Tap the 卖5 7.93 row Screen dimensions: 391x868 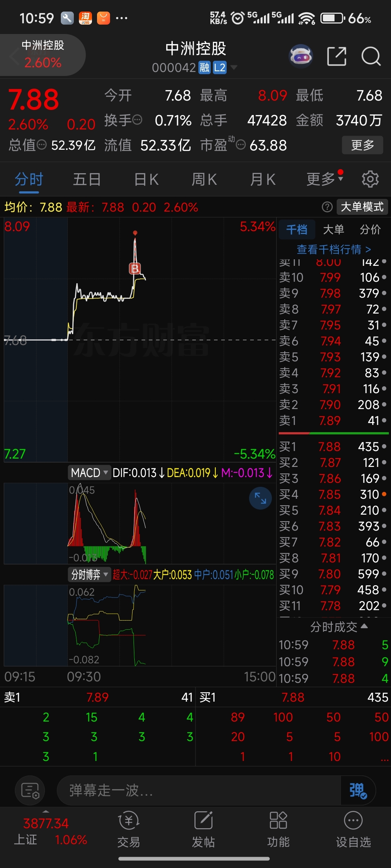tap(333, 357)
